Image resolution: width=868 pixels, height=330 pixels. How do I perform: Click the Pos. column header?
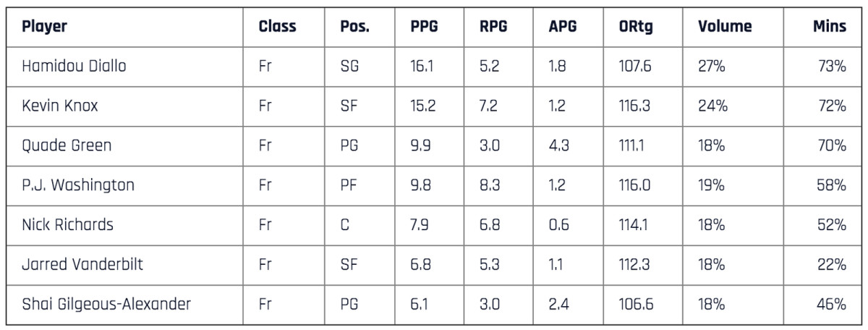(354, 27)
